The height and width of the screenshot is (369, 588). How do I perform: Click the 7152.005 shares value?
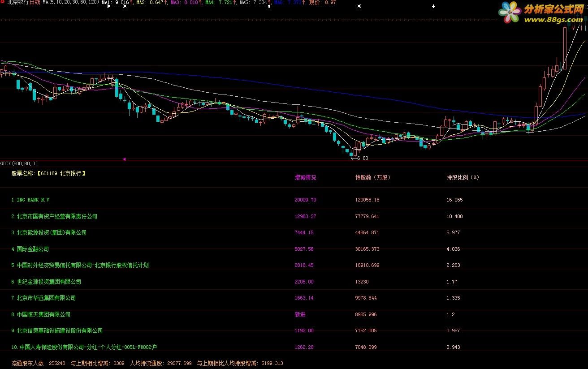coord(366,330)
